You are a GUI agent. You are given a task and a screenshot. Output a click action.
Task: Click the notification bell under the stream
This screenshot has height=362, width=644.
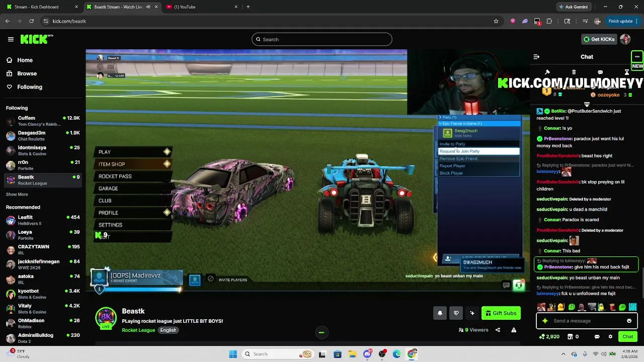tap(440, 313)
